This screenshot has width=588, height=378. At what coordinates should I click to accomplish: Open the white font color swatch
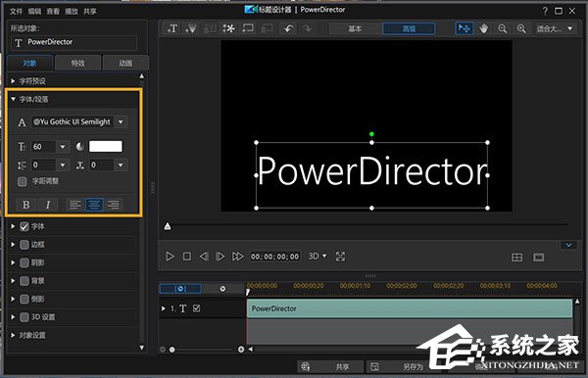(106, 147)
